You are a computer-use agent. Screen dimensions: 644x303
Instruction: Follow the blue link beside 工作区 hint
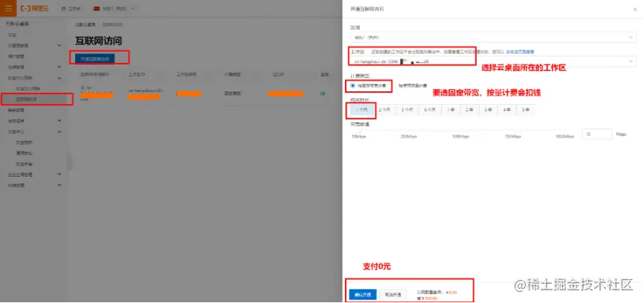point(520,52)
